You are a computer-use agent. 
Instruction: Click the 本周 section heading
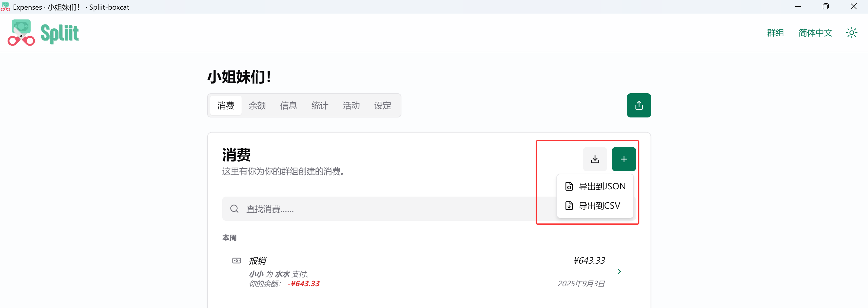tap(229, 238)
